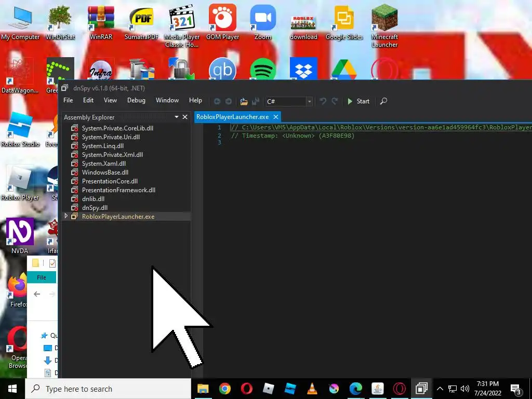The height and width of the screenshot is (399, 532).
Task: Click the Open assembly folder icon
Action: coord(244,101)
